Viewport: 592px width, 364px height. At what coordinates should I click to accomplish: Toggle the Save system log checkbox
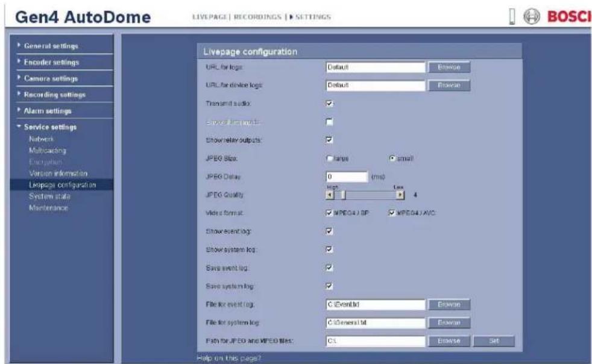tap(329, 286)
